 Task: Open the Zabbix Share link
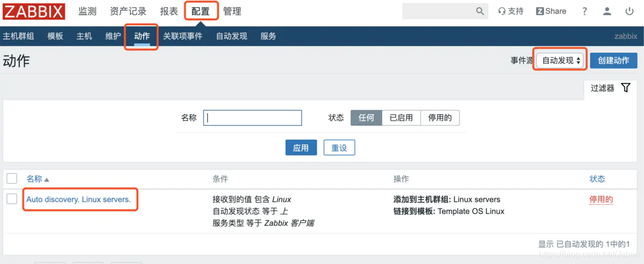551,11
